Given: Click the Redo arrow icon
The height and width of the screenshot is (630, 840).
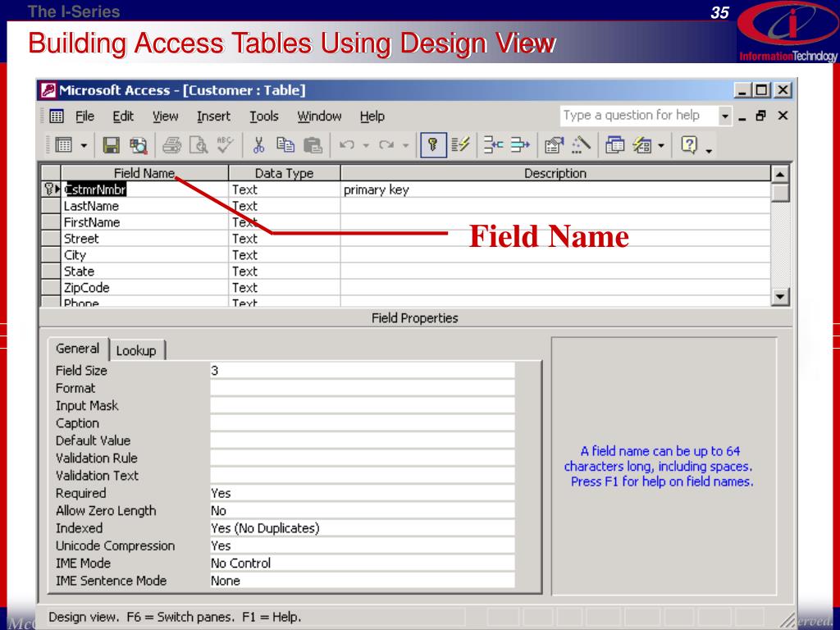Looking at the screenshot, I should click(x=386, y=144).
